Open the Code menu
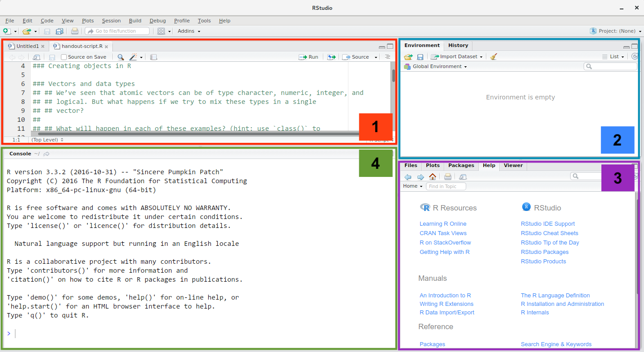Viewport: 644px width, 352px height. click(47, 21)
